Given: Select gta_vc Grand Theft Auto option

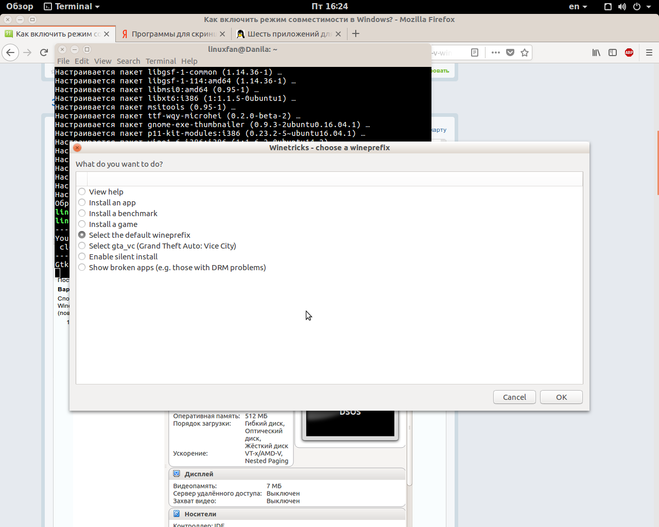Looking at the screenshot, I should pyautogui.click(x=157, y=246).
